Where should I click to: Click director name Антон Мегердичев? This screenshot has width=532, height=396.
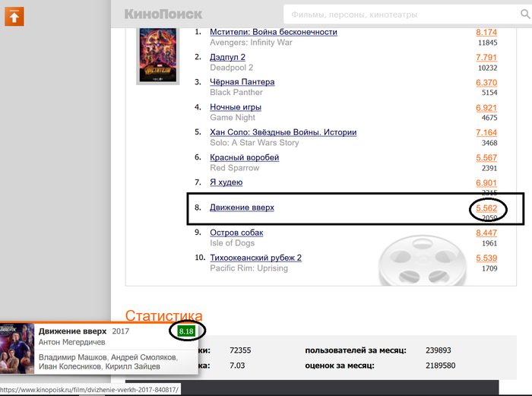(72, 342)
